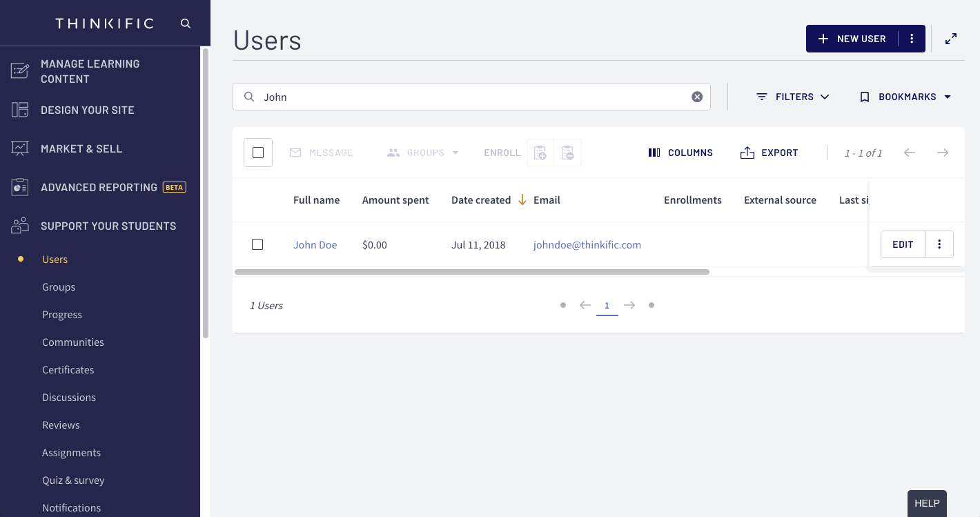The image size is (980, 517).
Task: Open Groups in the sidebar
Action: (x=59, y=287)
